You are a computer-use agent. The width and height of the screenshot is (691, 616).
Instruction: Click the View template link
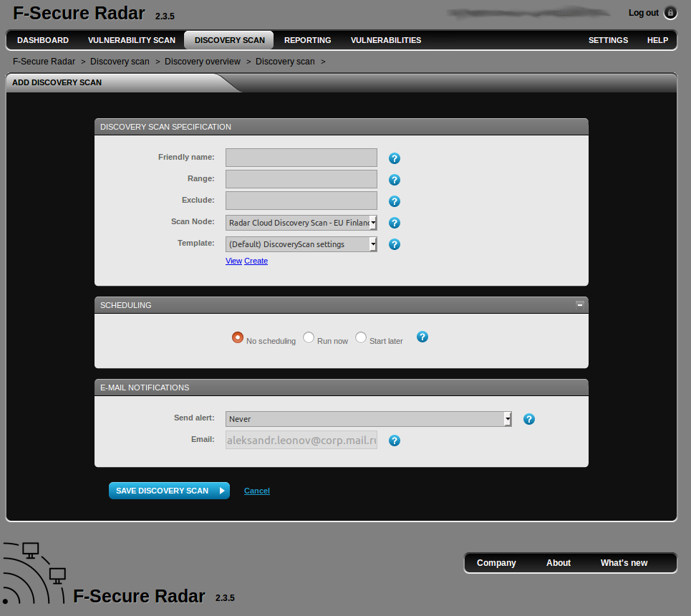[233, 261]
